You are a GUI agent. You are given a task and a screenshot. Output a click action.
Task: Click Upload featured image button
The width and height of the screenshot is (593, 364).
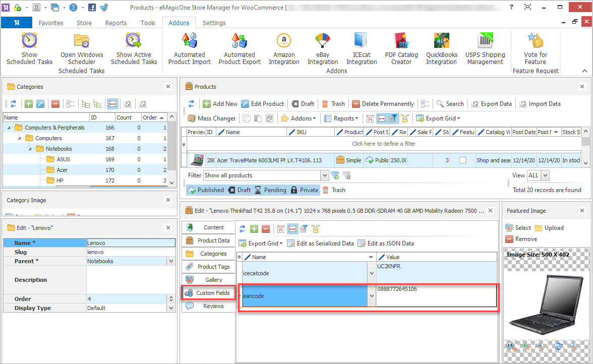549,228
